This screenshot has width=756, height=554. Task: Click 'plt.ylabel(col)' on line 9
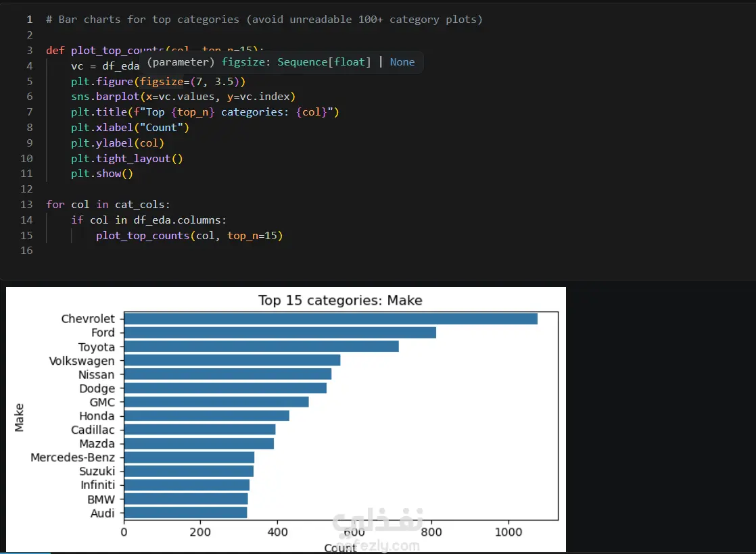[118, 143]
